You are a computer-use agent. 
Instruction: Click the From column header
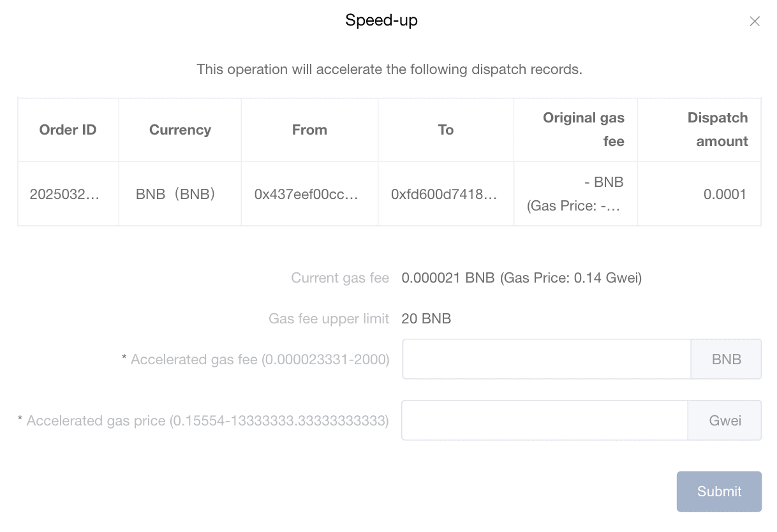point(309,130)
